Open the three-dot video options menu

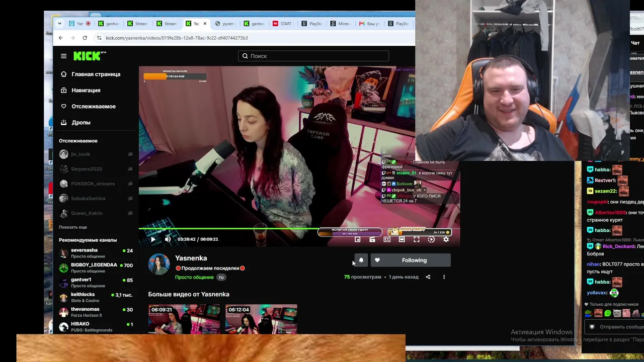tap(444, 277)
